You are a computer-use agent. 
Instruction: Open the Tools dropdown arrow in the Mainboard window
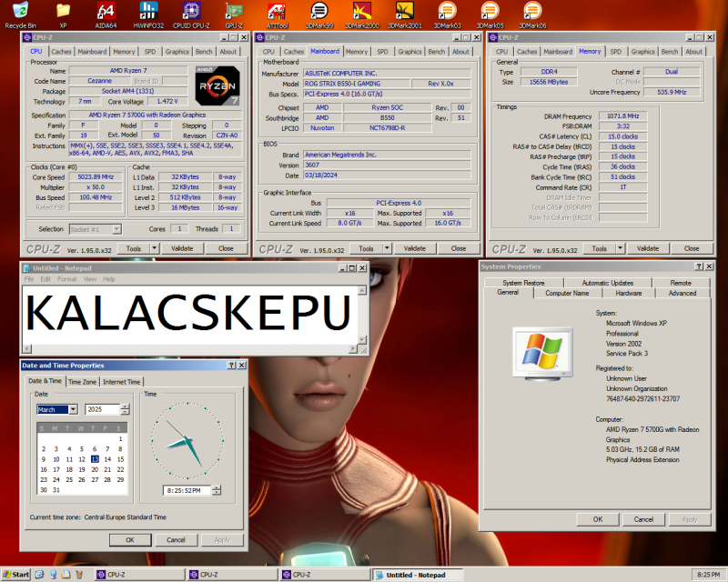click(388, 248)
